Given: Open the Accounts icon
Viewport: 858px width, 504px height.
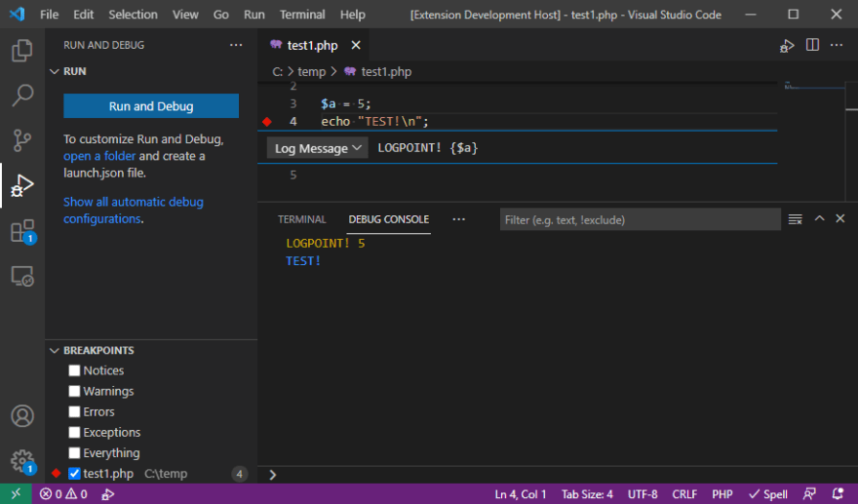Looking at the screenshot, I should [21, 416].
